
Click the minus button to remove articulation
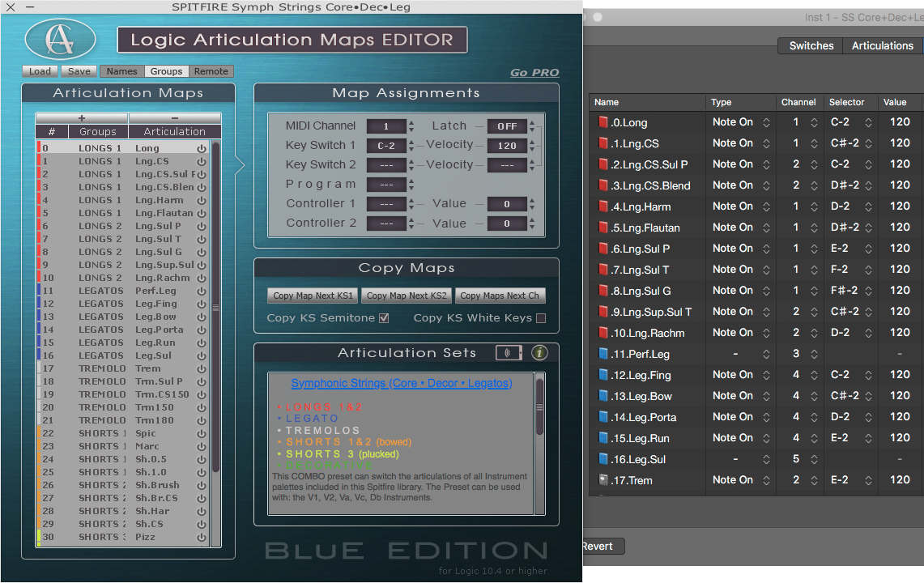(174, 118)
